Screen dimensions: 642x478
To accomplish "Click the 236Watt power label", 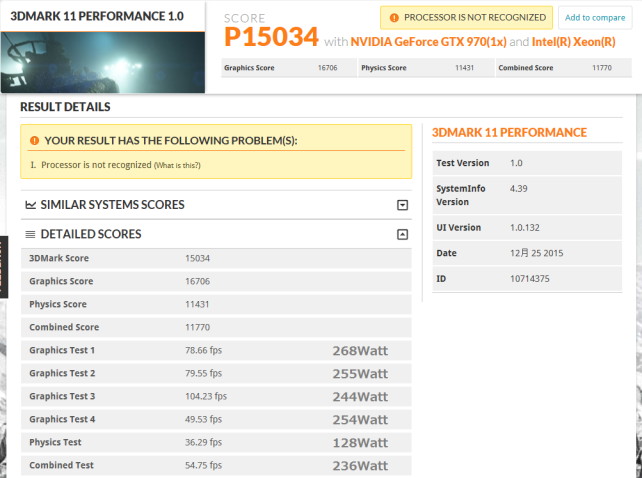I will coord(360,465).
